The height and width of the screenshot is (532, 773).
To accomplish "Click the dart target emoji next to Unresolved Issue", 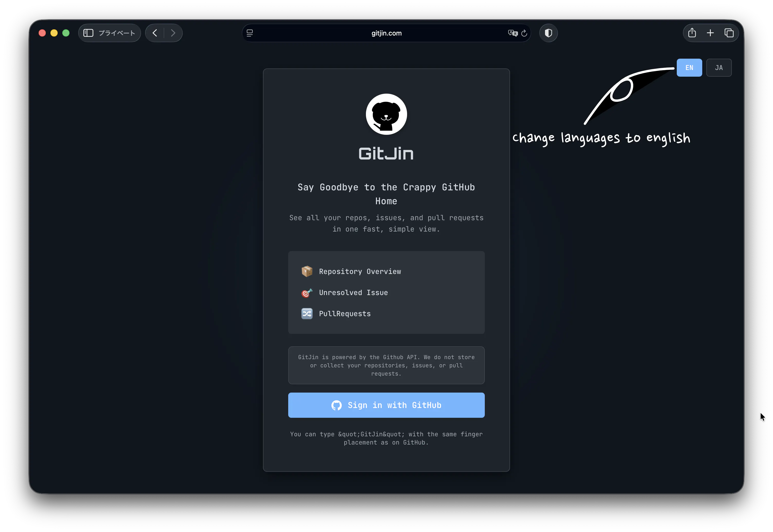I will click(307, 293).
